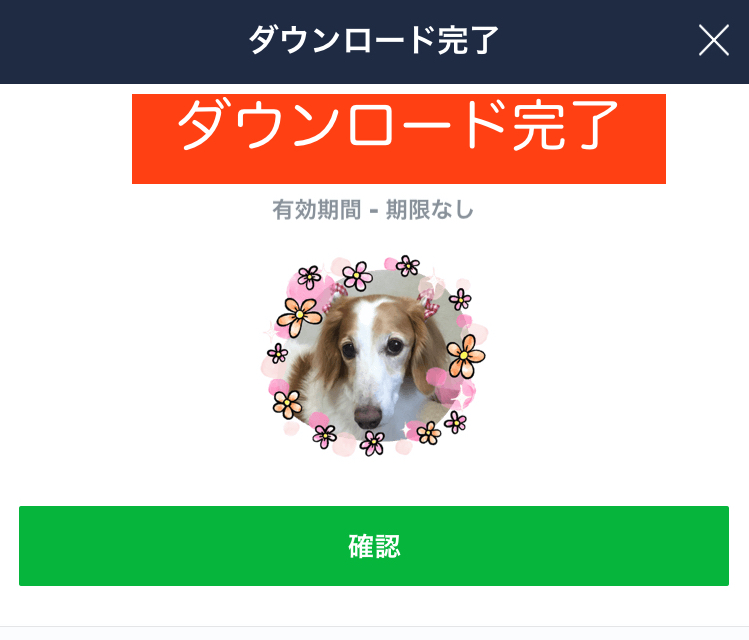Click the pink flower at sticker's bottom center

coord(372,443)
